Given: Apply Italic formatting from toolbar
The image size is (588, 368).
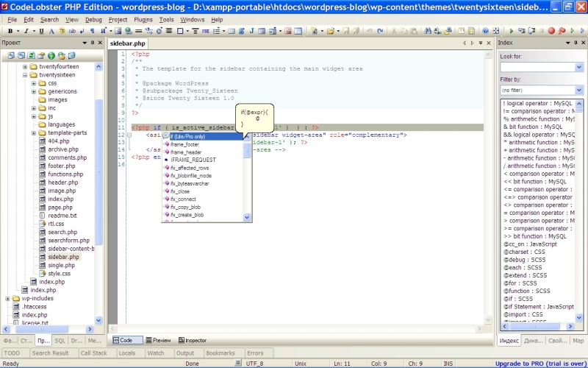Looking at the screenshot, I should [x=26, y=31].
